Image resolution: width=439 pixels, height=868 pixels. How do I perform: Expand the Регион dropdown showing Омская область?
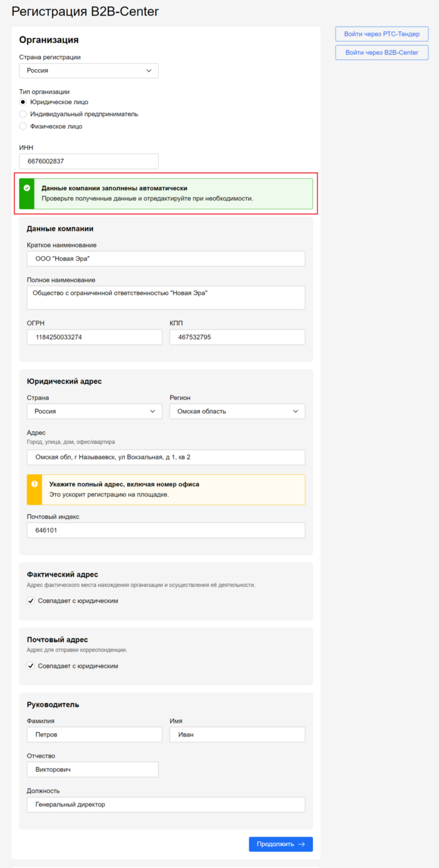[237, 411]
